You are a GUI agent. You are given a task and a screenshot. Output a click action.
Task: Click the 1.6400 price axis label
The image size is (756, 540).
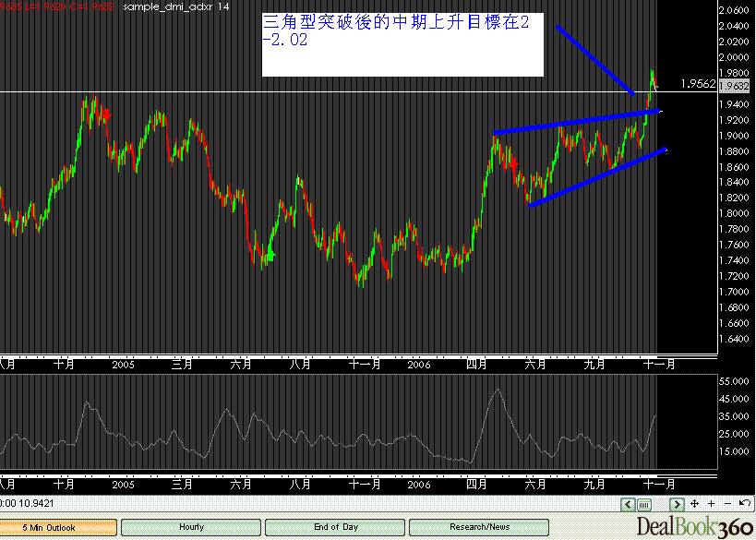(x=734, y=339)
